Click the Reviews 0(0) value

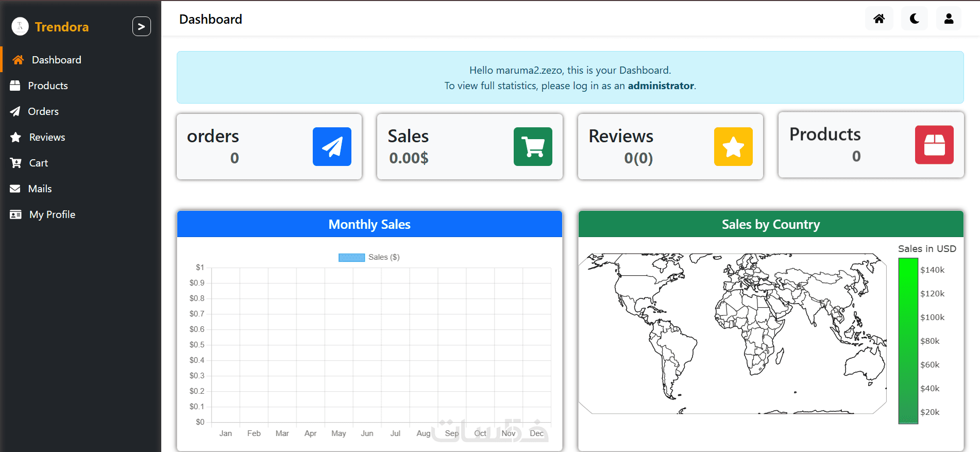(638, 158)
